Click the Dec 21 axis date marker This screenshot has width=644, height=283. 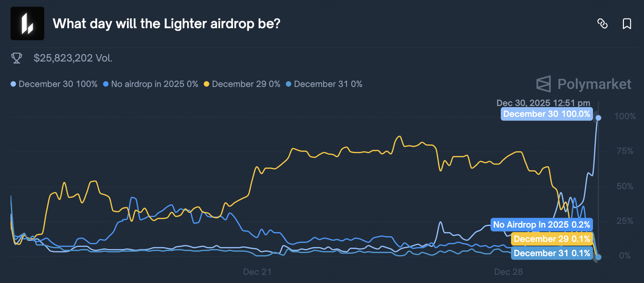tap(257, 272)
